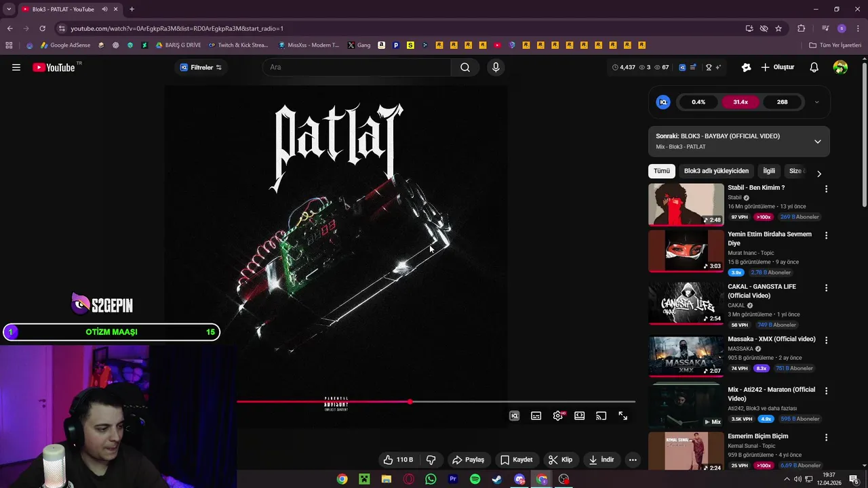Open the account avatar menu

coord(840,67)
